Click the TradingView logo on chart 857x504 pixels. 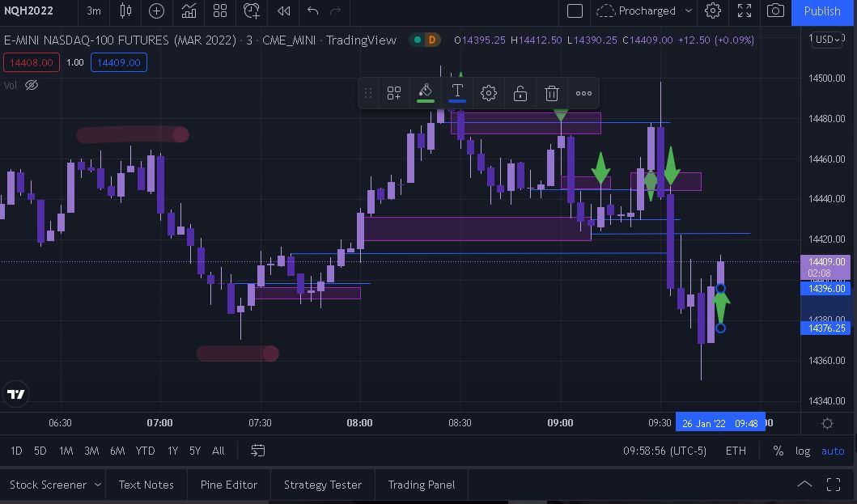tap(15, 394)
